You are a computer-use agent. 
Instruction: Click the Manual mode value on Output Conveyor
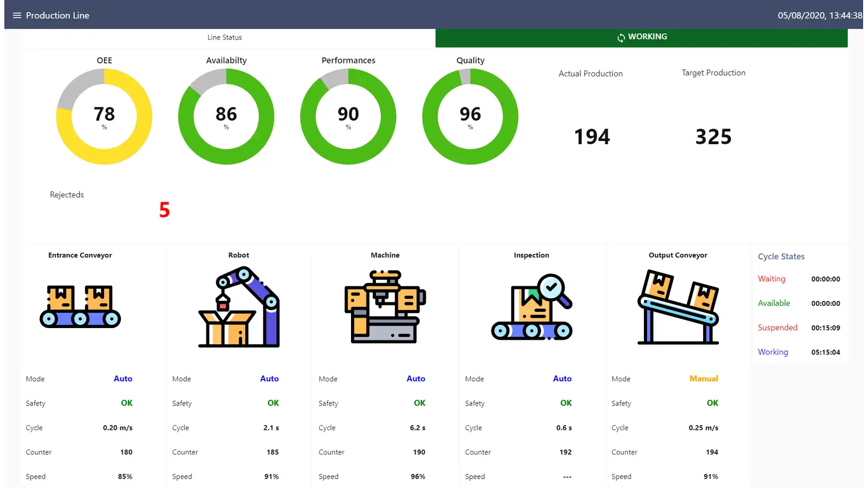704,378
